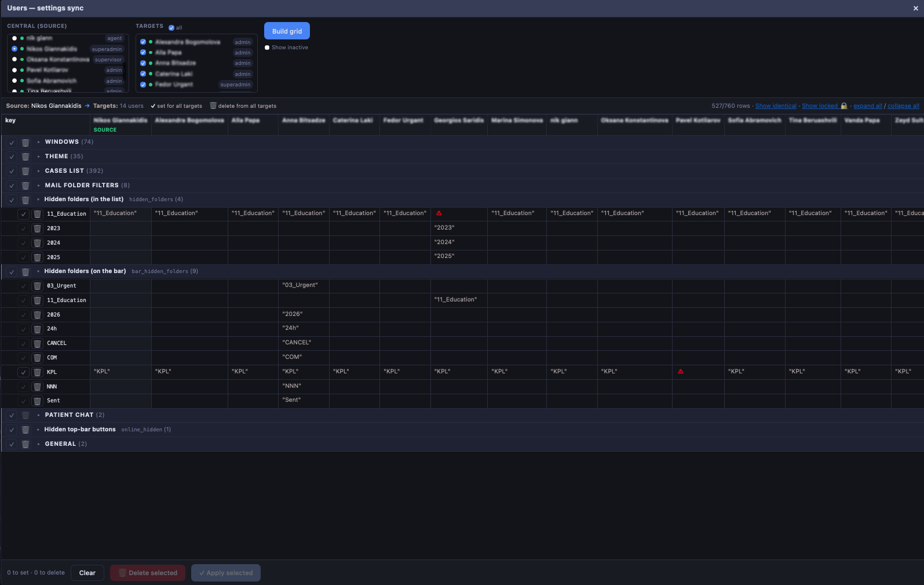924x585 pixels.
Task: Expand the GENERAL group
Action: tap(39, 444)
